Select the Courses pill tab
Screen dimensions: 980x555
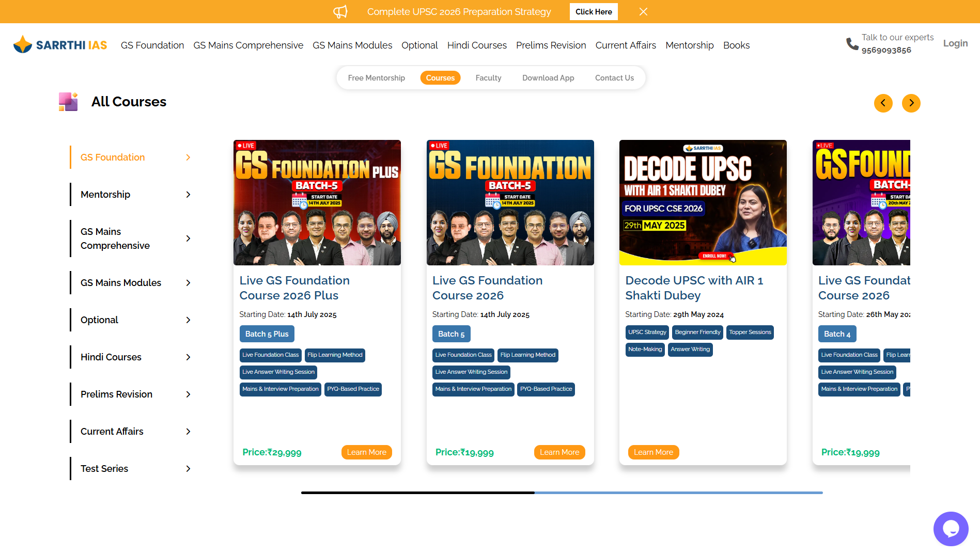click(440, 78)
